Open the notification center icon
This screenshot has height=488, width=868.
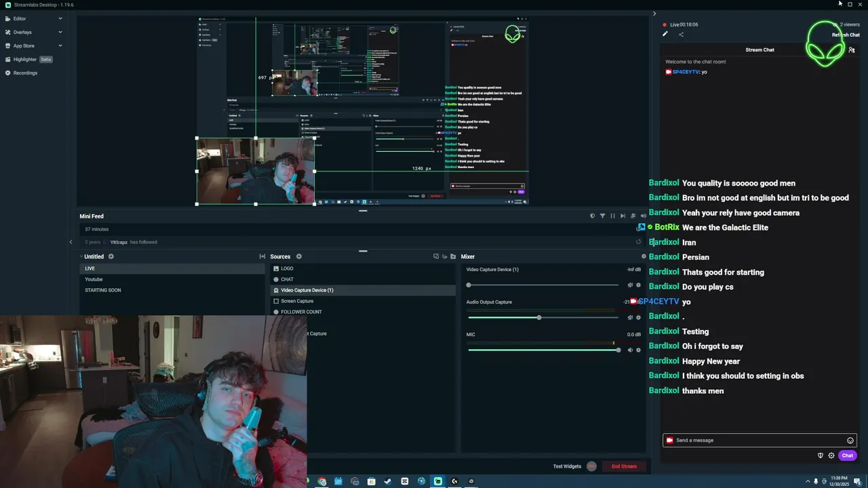pos(857,481)
